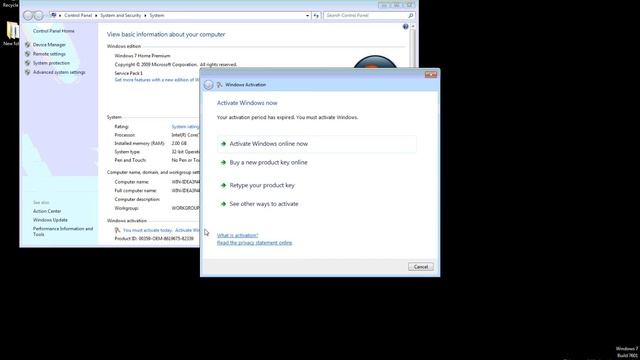
Task: Click green arrow beside See other ways
Action: tap(223, 204)
